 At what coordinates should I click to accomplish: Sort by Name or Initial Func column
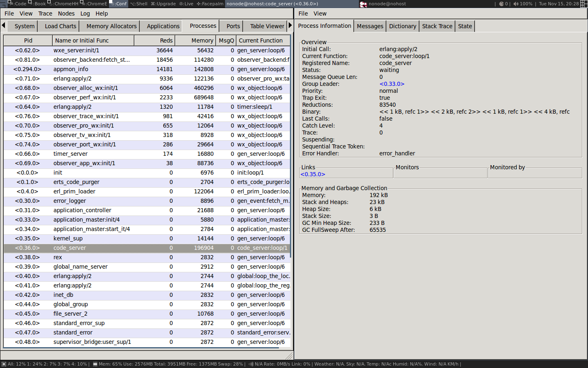[93, 40]
